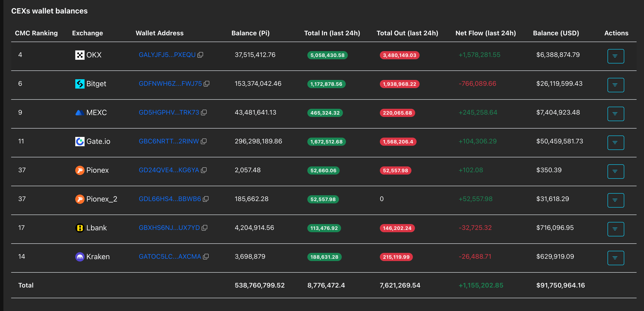This screenshot has width=644, height=311.
Task: Open wallet link GD5HGPHV...TRK73
Action: [169, 112]
